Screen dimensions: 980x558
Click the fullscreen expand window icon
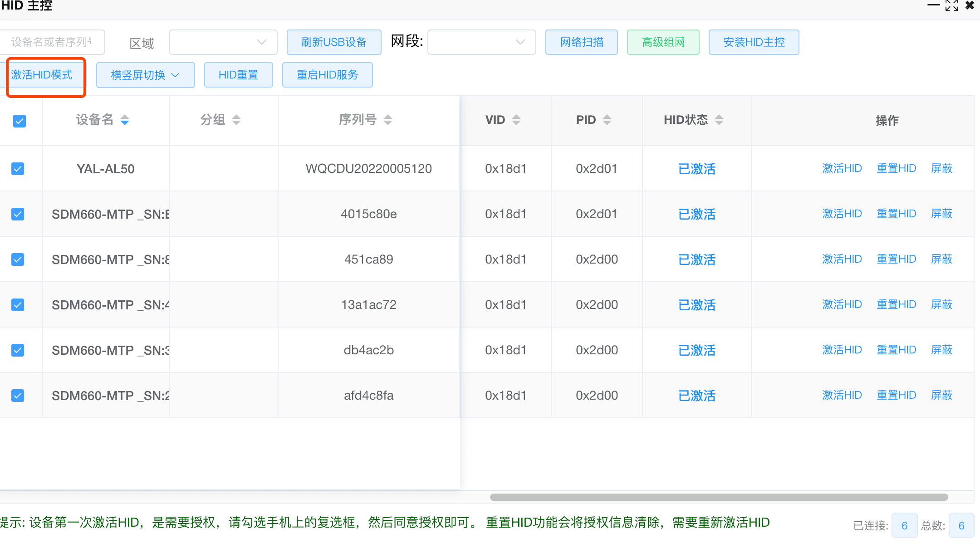[951, 5]
